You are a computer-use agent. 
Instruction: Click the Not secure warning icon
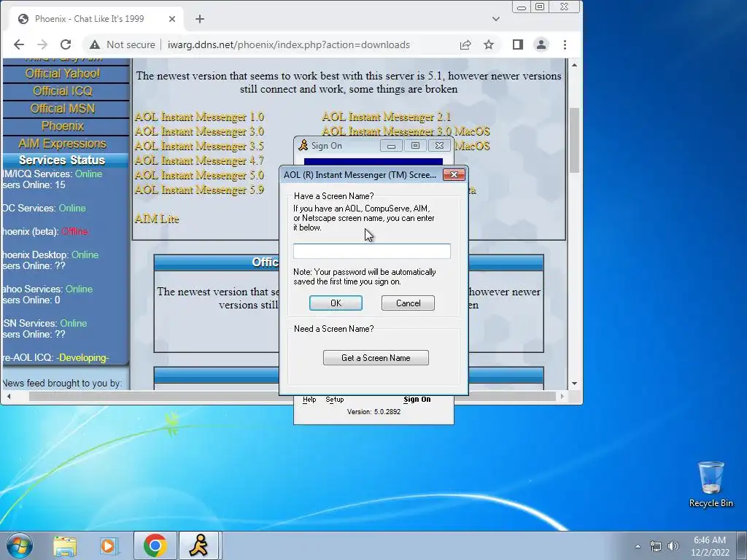click(95, 44)
